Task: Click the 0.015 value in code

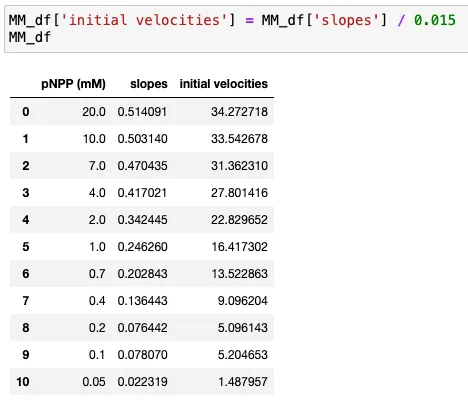Action: point(435,20)
